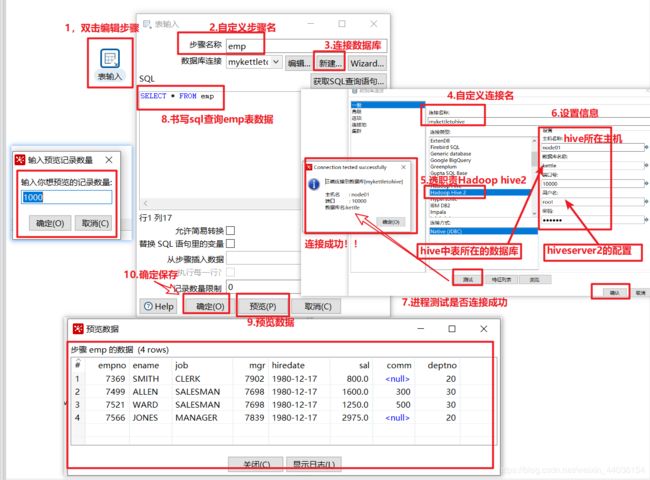Select Hadoop Hive 2 in connection type list
The image size is (650, 480).
click(x=479, y=193)
